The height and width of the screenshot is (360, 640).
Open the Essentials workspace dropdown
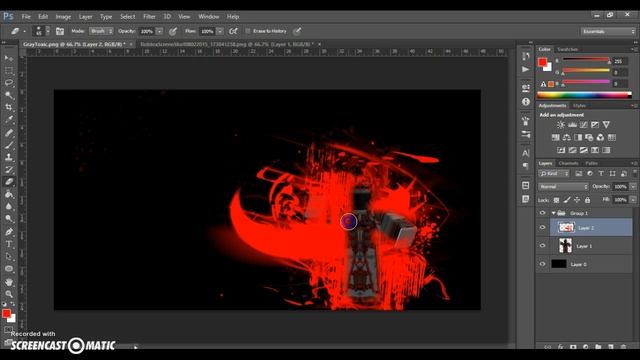pos(607,31)
